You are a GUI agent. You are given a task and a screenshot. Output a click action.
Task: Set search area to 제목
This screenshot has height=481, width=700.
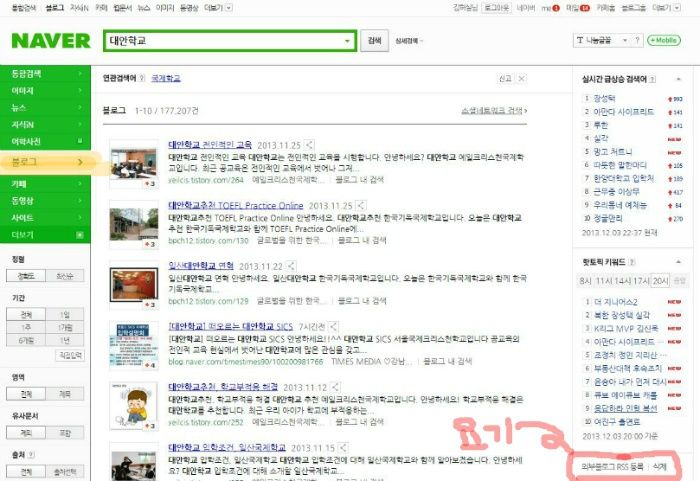tap(65, 394)
